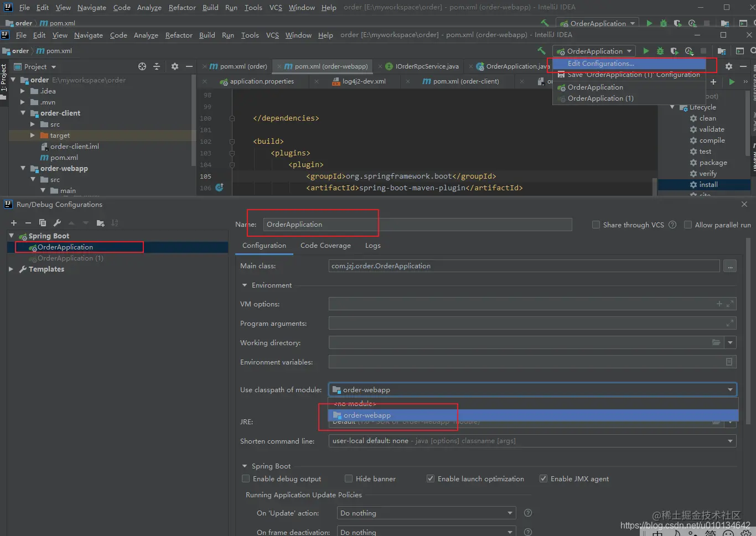The width and height of the screenshot is (756, 536).
Task: Open Shorten command line dropdown
Action: (x=532, y=441)
